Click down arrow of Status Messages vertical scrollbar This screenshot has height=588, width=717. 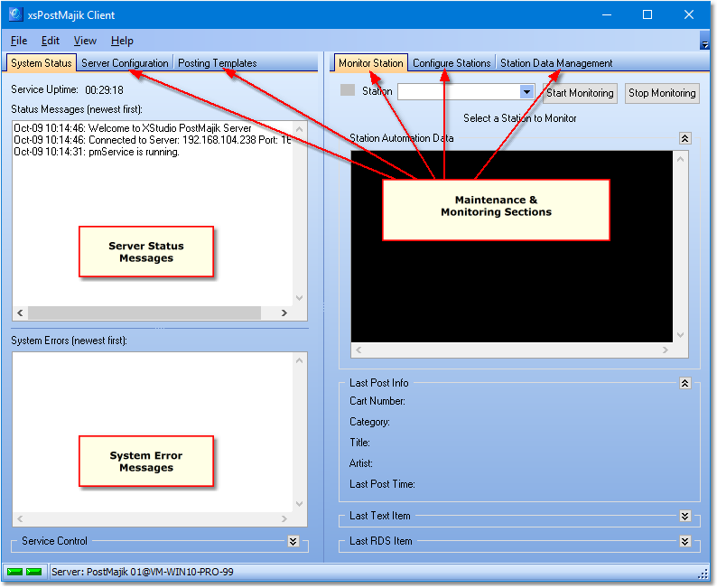pyautogui.click(x=300, y=298)
